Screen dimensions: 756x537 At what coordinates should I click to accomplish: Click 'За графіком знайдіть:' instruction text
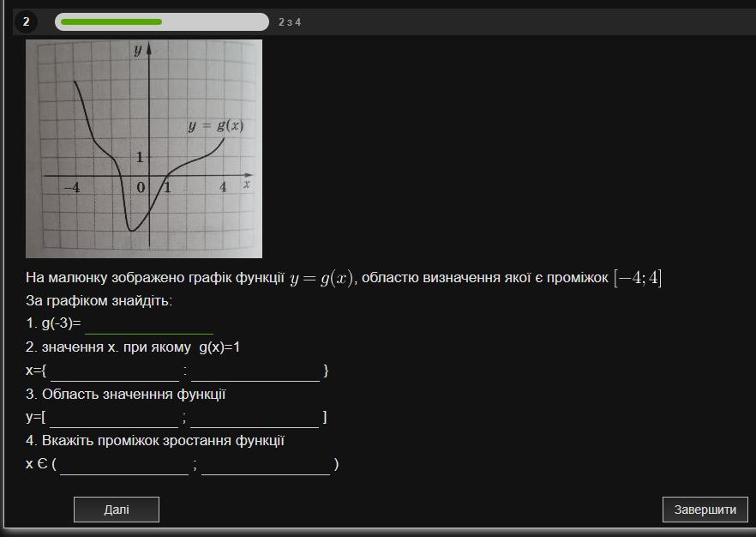pyautogui.click(x=99, y=301)
